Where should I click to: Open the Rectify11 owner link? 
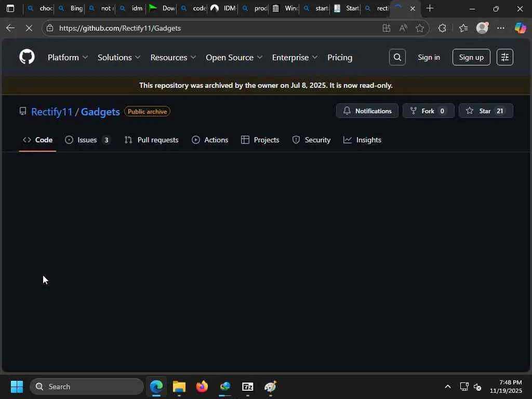[52, 112]
